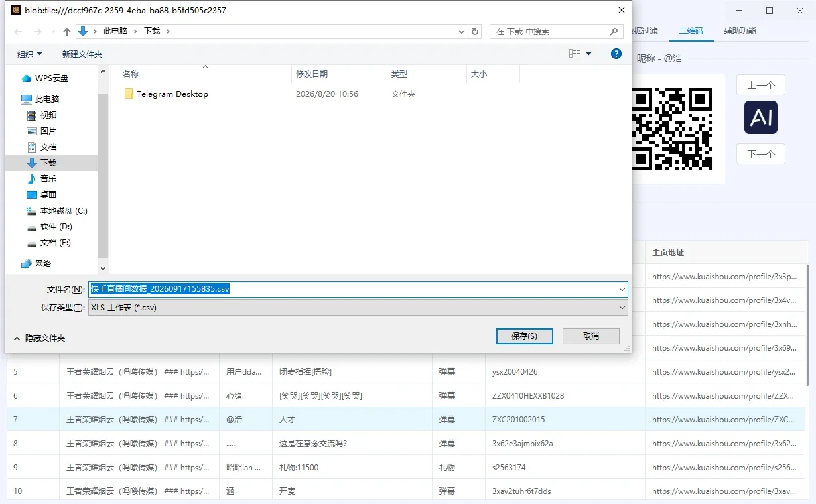Collapse folders with 隐藏文件夹

coord(39,338)
